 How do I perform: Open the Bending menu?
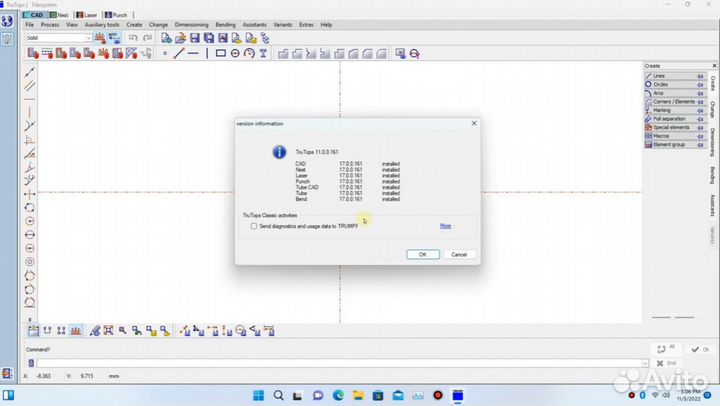tap(225, 25)
